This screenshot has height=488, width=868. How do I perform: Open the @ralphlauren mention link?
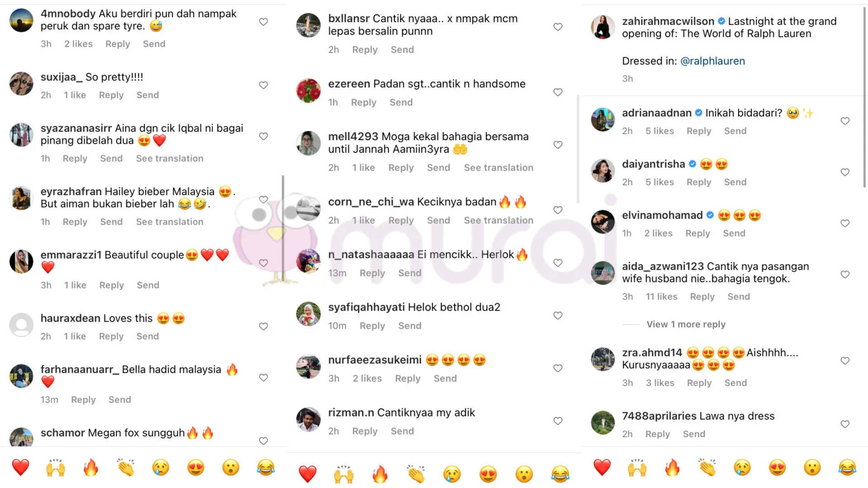[712, 61]
